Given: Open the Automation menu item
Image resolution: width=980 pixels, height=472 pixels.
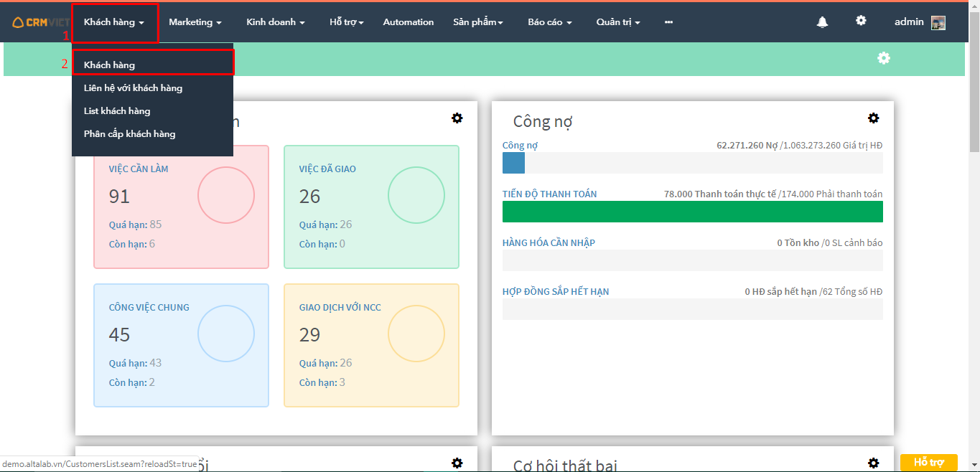Looking at the screenshot, I should pyautogui.click(x=409, y=22).
